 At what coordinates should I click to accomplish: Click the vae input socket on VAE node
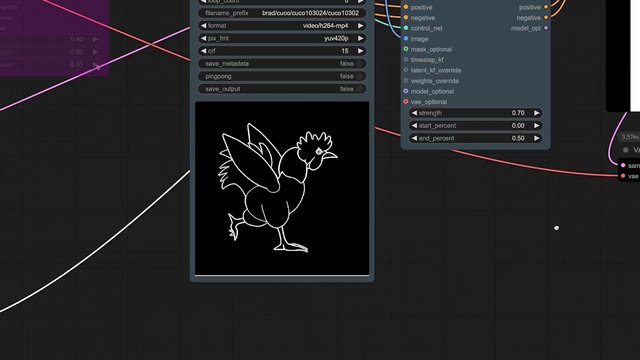point(623,176)
